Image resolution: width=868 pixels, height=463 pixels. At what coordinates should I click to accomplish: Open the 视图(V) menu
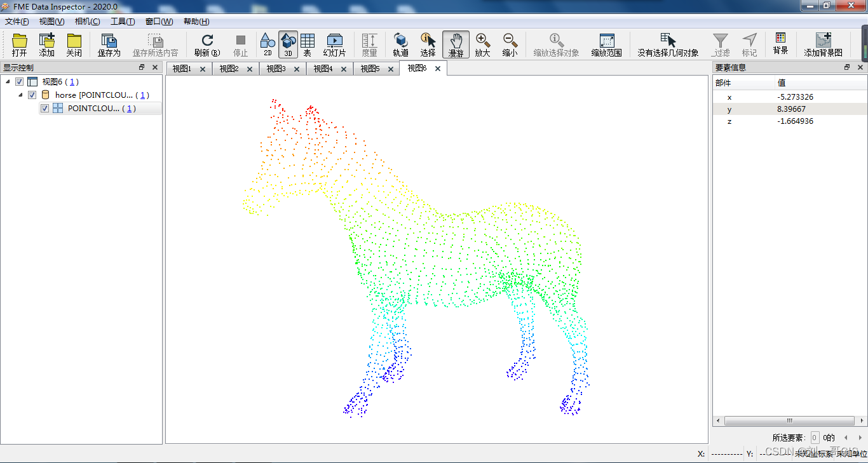(51, 22)
